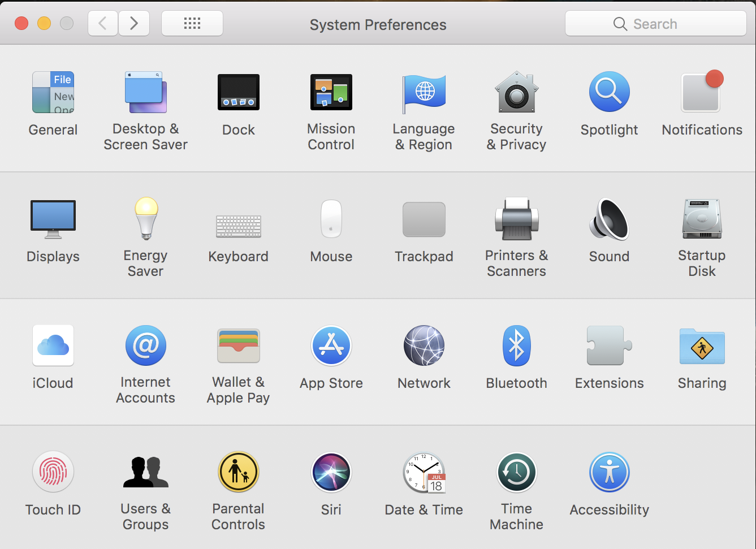Go back with the left chevron button

103,23
